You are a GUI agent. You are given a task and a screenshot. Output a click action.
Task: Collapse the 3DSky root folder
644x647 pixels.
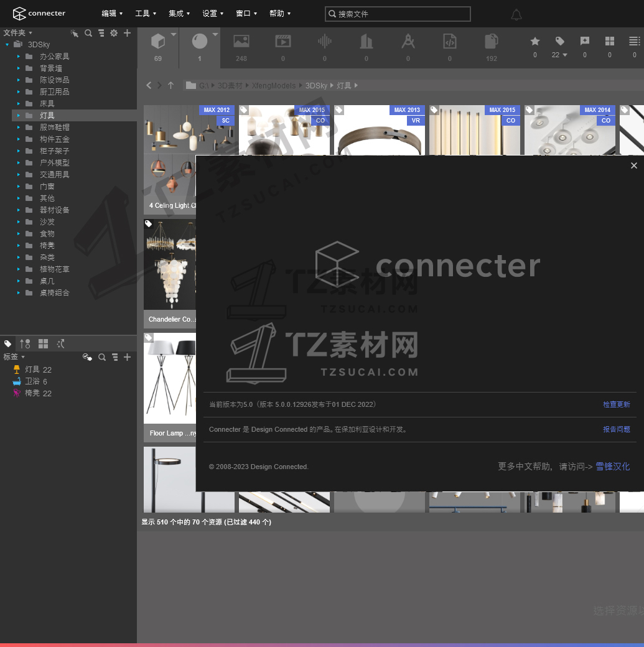7,45
